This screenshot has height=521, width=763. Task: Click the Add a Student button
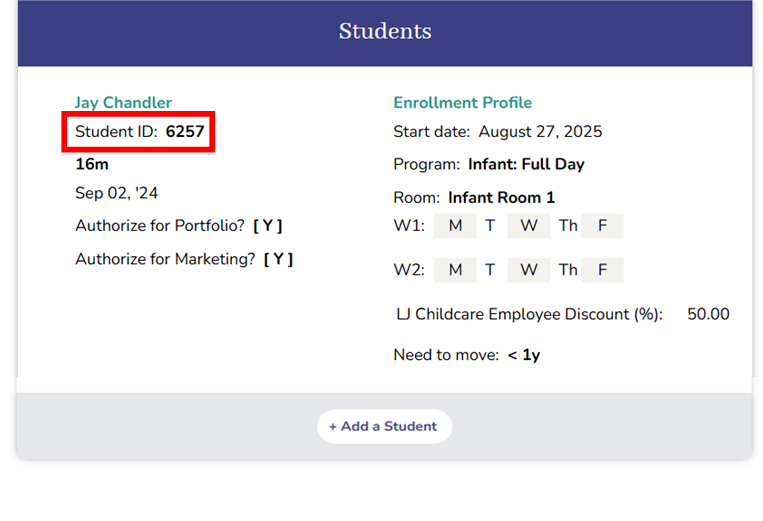[384, 426]
